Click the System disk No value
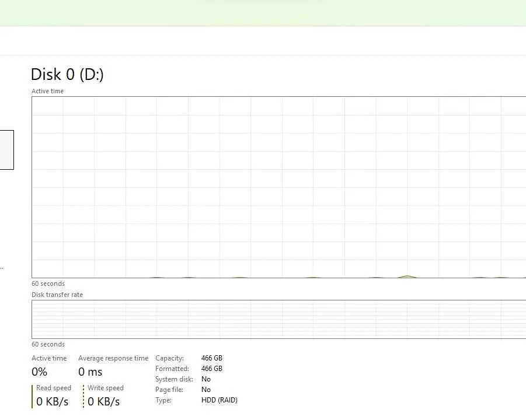 [x=205, y=379]
